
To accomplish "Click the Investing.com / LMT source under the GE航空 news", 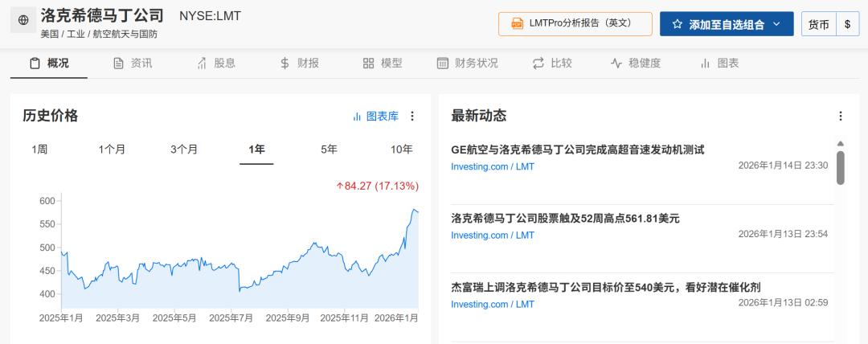I will coord(493,166).
